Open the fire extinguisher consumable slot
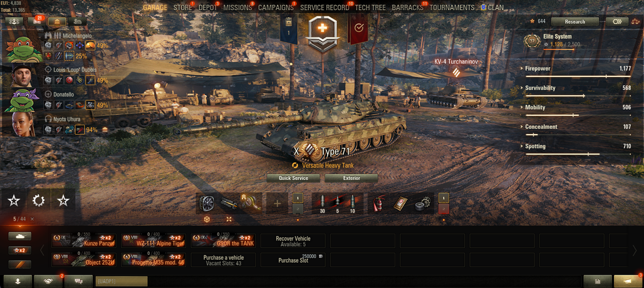Viewport: 644px width, 288px height. click(378, 203)
